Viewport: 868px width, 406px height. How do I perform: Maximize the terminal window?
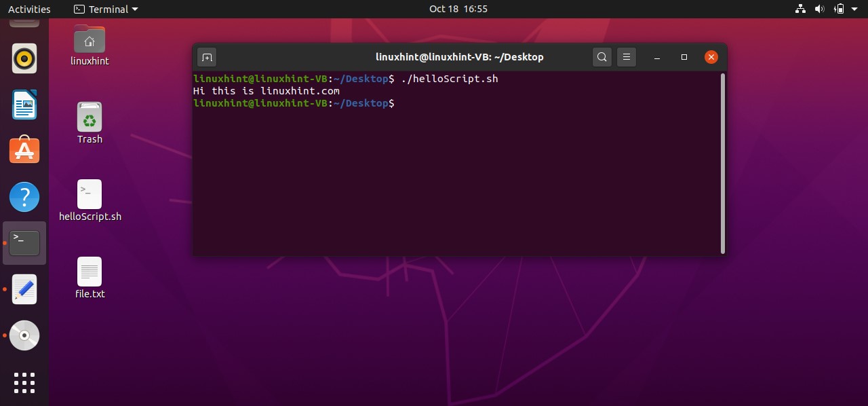pyautogui.click(x=684, y=57)
